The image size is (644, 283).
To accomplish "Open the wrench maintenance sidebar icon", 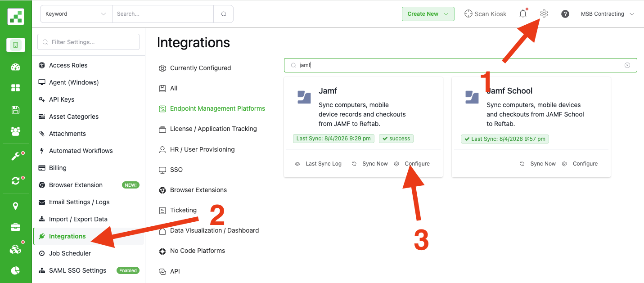I will pos(16,156).
